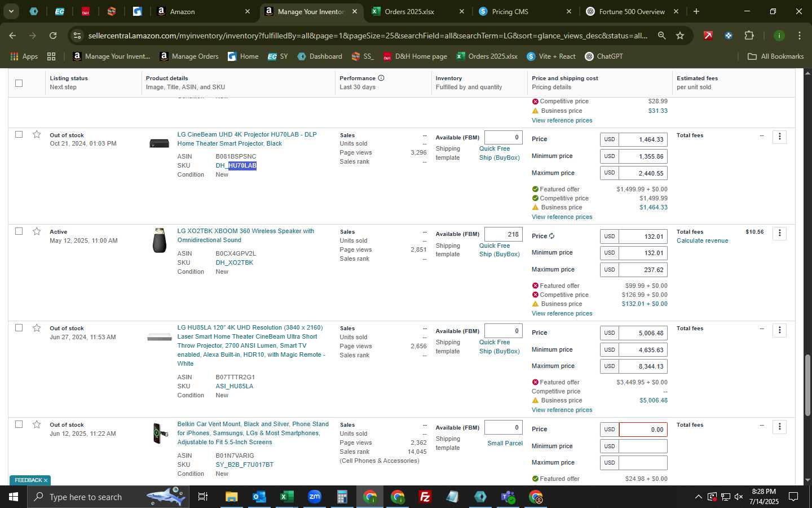Open the kebab menu for HU85LA listing
This screenshot has width=812, height=508.
point(779,330)
